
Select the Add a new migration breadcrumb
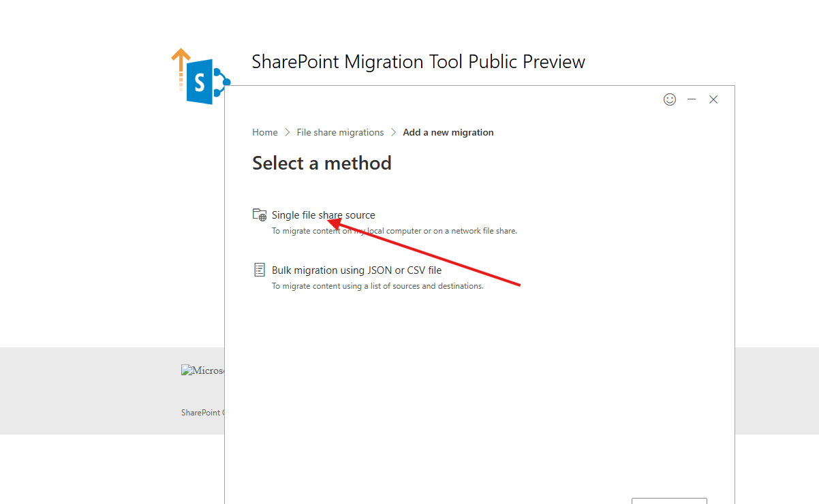pos(448,133)
